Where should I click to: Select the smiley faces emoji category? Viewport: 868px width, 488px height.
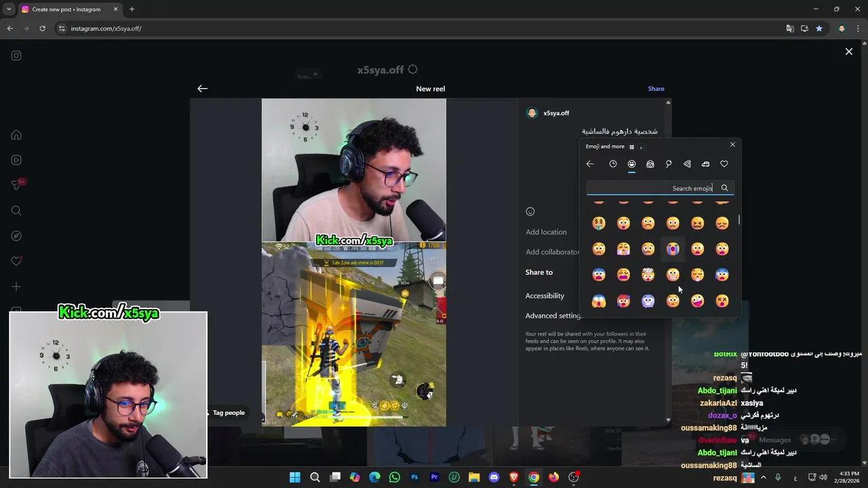point(631,164)
